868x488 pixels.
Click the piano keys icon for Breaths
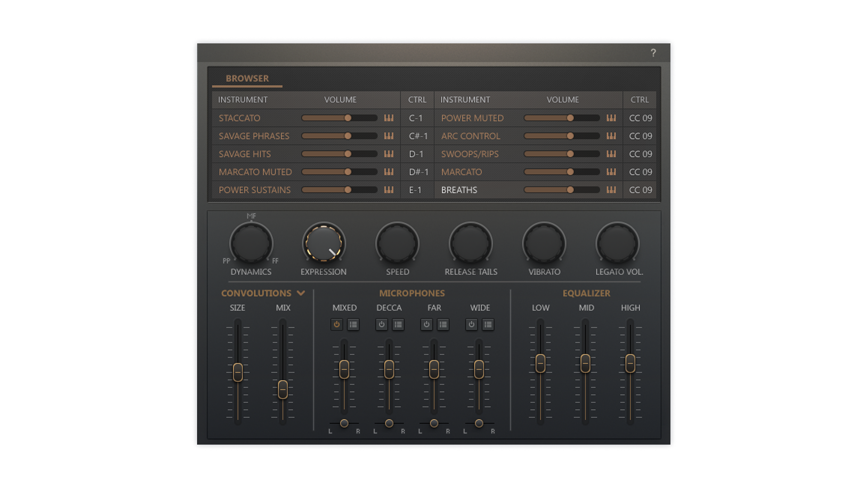tap(611, 190)
